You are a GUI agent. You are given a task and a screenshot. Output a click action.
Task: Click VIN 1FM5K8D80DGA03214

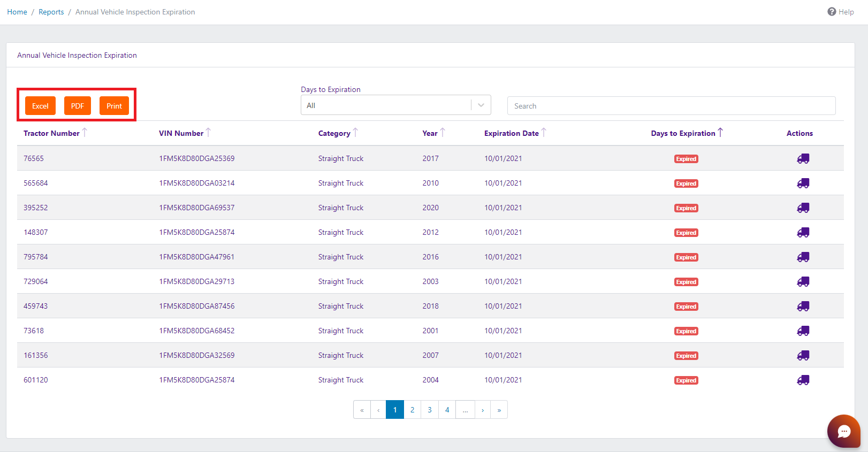tap(197, 183)
